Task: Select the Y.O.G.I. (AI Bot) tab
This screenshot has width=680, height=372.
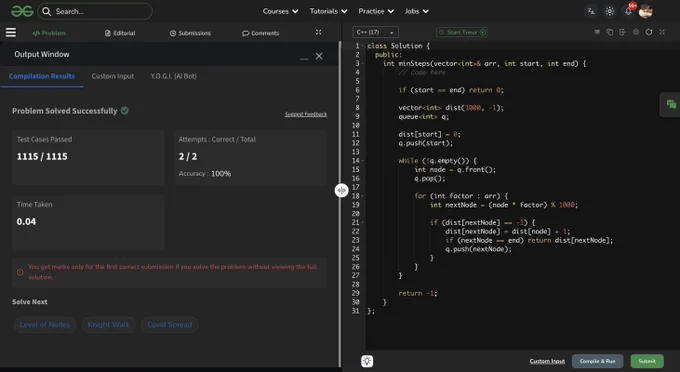Action: click(173, 76)
